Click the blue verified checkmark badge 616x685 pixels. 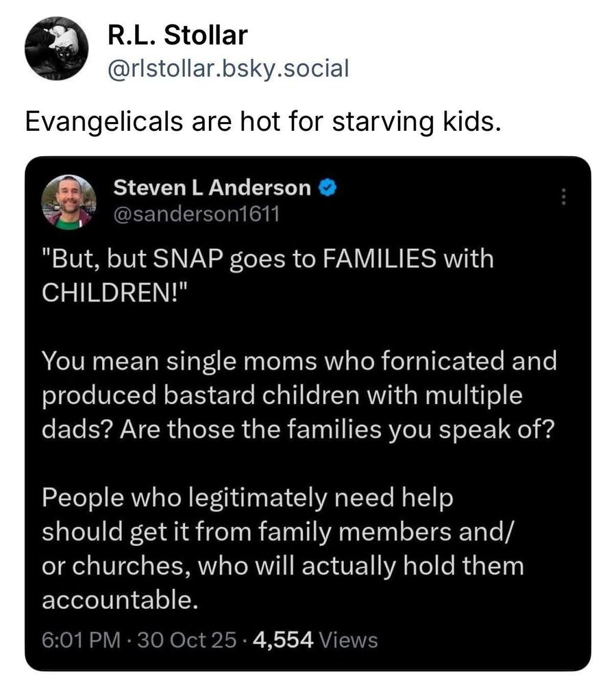click(326, 187)
